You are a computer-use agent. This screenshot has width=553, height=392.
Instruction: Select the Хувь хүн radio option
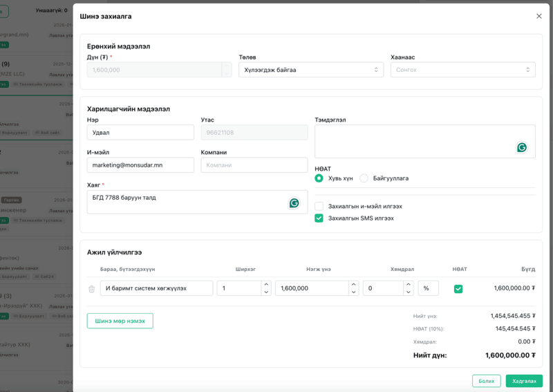click(319, 178)
